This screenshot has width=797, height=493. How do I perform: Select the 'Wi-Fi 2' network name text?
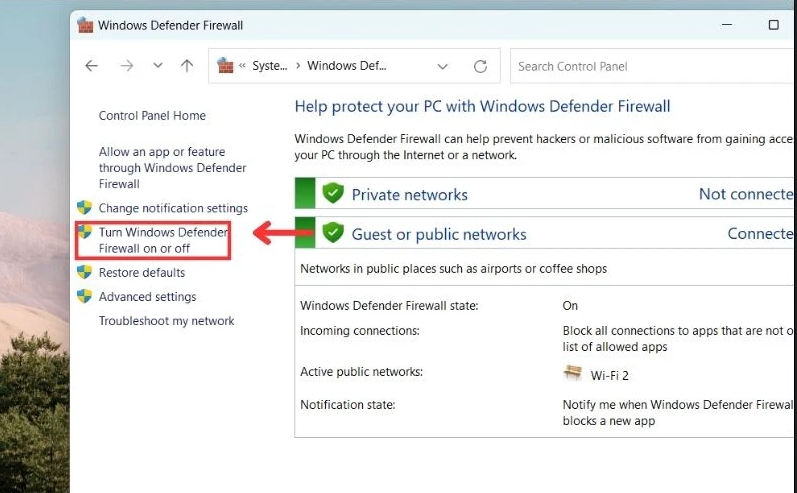click(609, 376)
